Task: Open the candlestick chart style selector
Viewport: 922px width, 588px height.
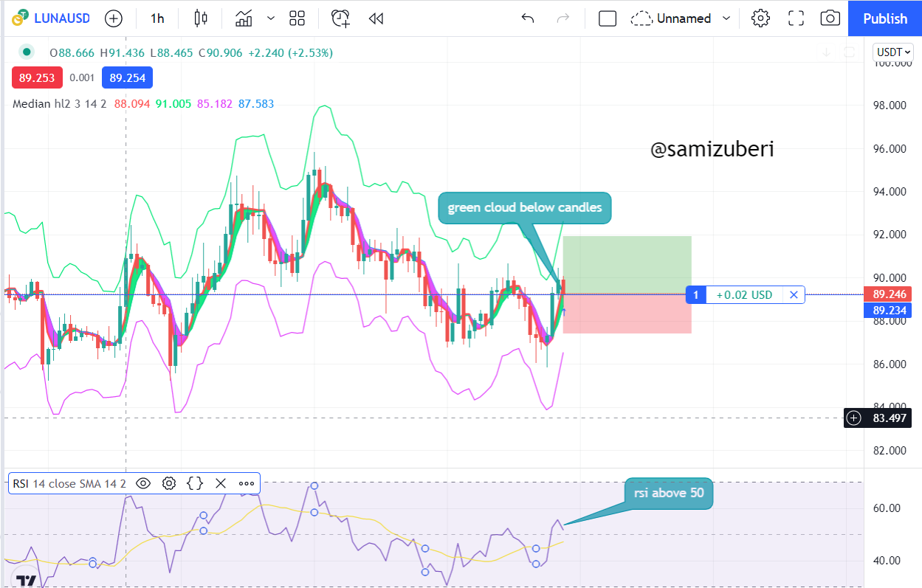Action: 201,18
